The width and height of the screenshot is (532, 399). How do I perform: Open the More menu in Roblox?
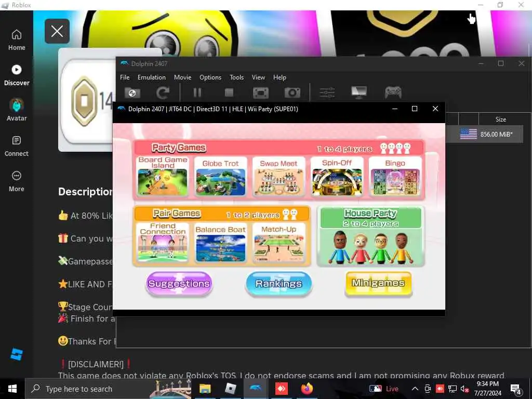17,181
